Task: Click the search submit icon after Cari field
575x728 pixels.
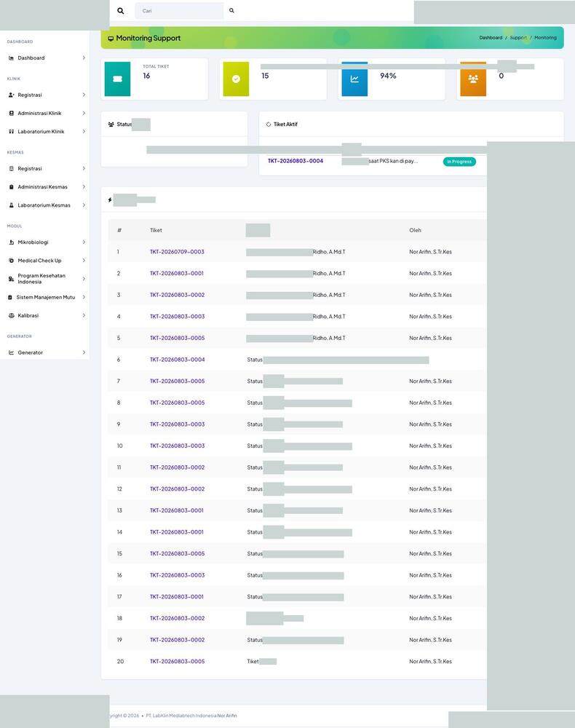Action: [231, 10]
